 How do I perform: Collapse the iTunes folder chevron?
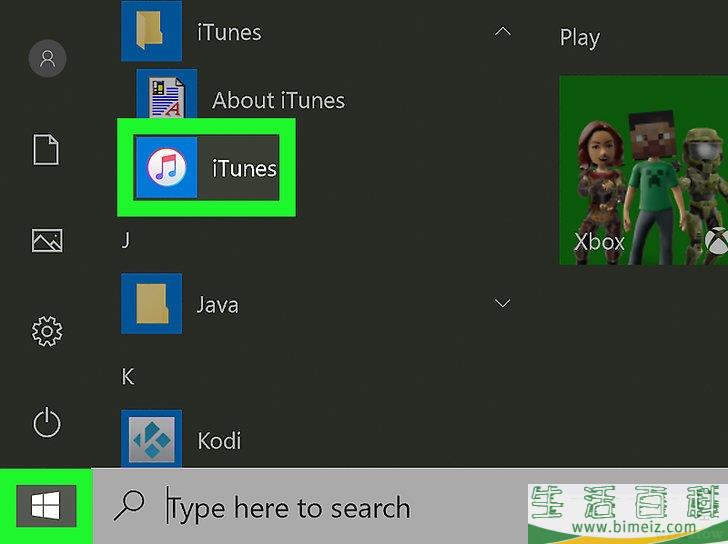502,32
